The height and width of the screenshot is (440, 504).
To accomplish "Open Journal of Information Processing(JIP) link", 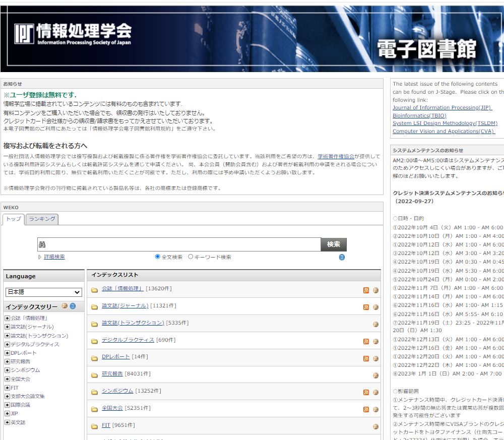I will [x=442, y=108].
